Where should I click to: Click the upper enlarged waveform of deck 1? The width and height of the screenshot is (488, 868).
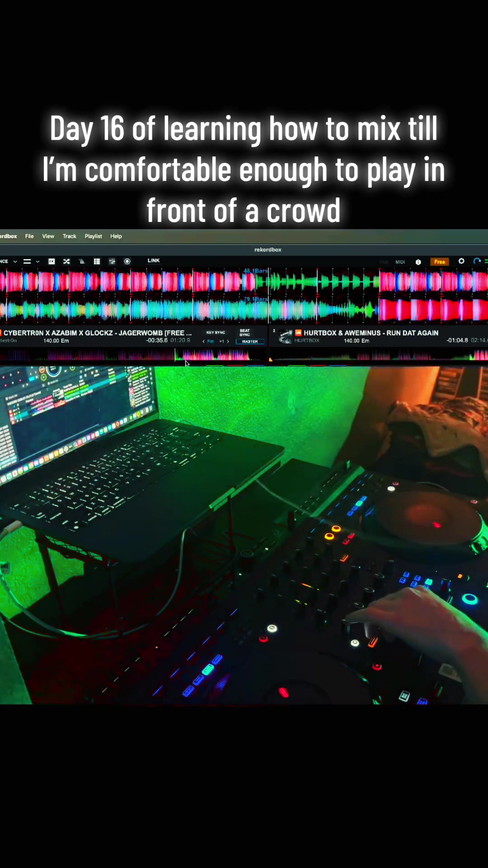[244, 282]
